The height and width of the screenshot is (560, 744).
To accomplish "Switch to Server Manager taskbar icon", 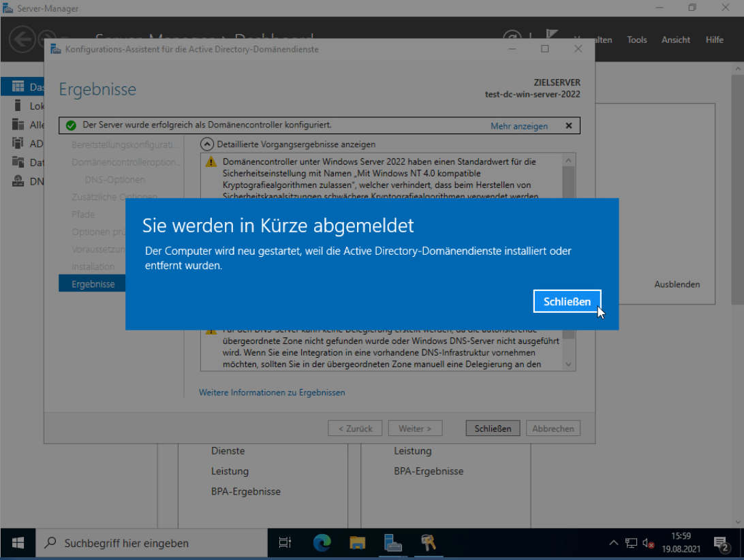I will point(393,543).
